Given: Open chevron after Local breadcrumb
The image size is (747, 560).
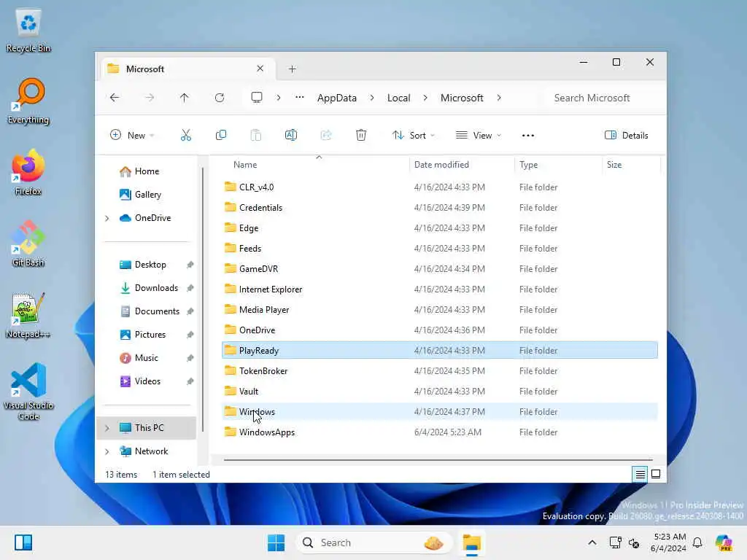Looking at the screenshot, I should 425,98.
